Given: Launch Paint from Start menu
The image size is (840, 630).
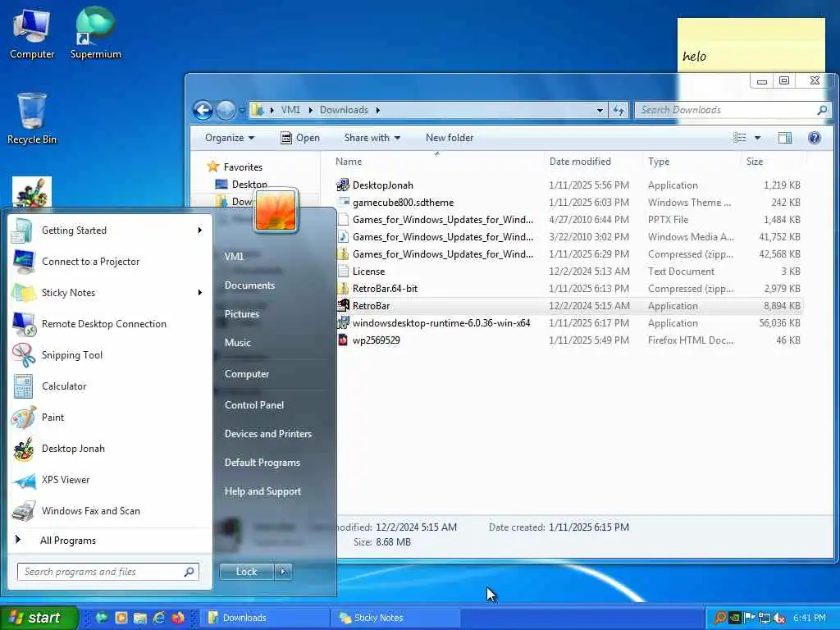Looking at the screenshot, I should pyautogui.click(x=109, y=418).
